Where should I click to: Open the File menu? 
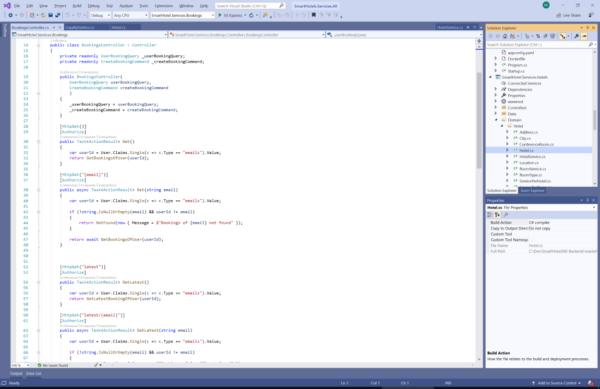pyautogui.click(x=17, y=6)
